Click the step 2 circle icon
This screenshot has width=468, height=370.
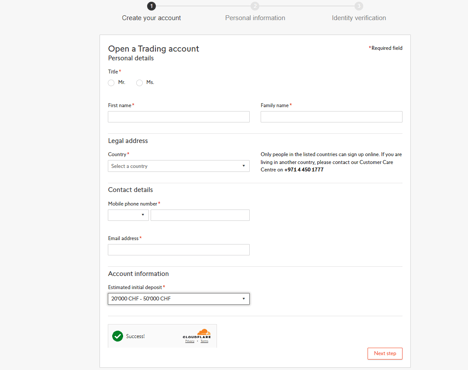(x=255, y=6)
